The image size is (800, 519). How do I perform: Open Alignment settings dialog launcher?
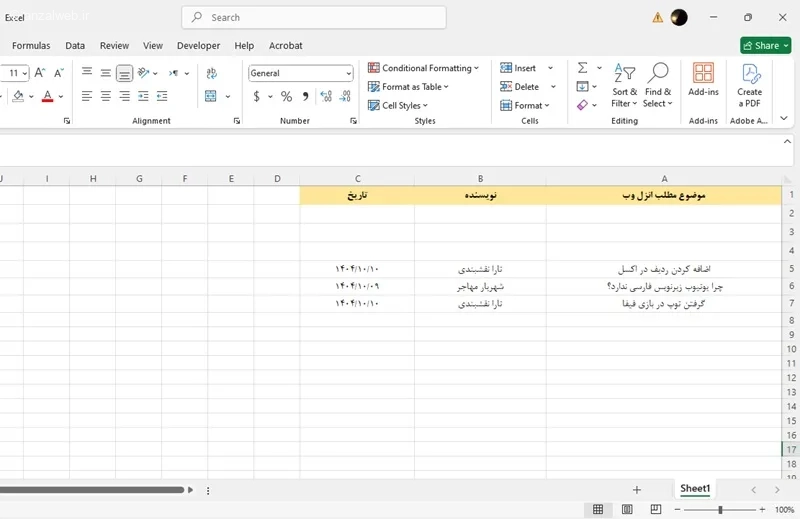coord(237,121)
